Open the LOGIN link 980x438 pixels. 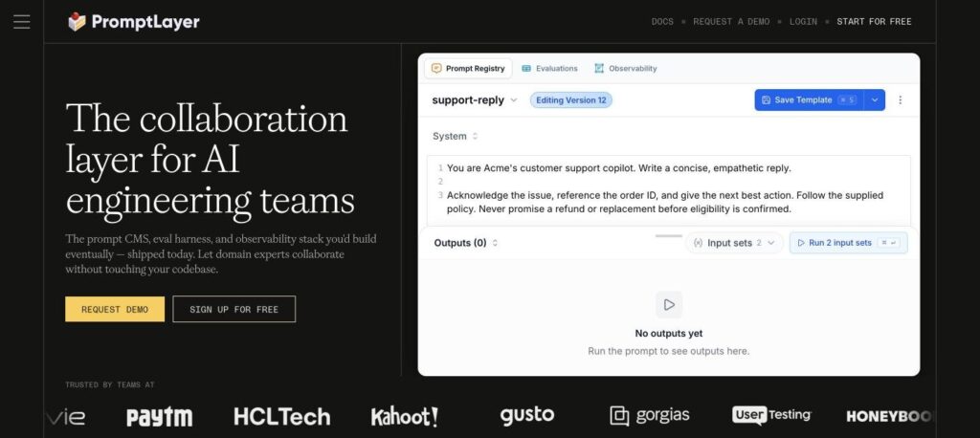point(803,21)
